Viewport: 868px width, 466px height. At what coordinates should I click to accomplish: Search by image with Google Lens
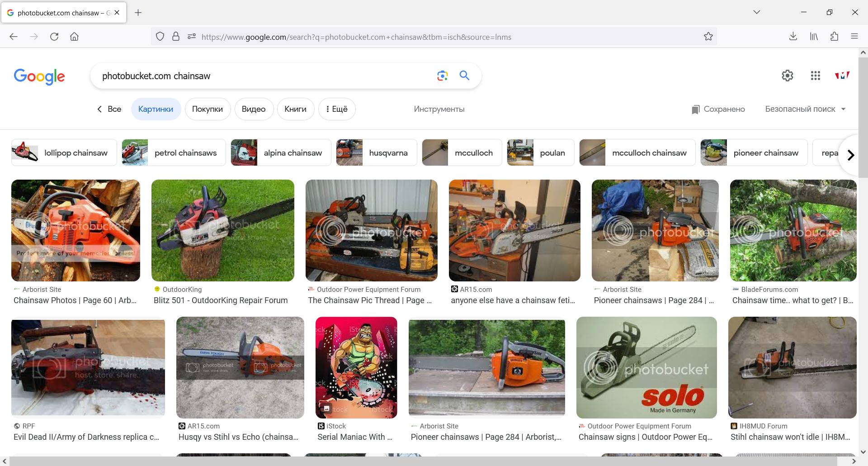pyautogui.click(x=442, y=76)
